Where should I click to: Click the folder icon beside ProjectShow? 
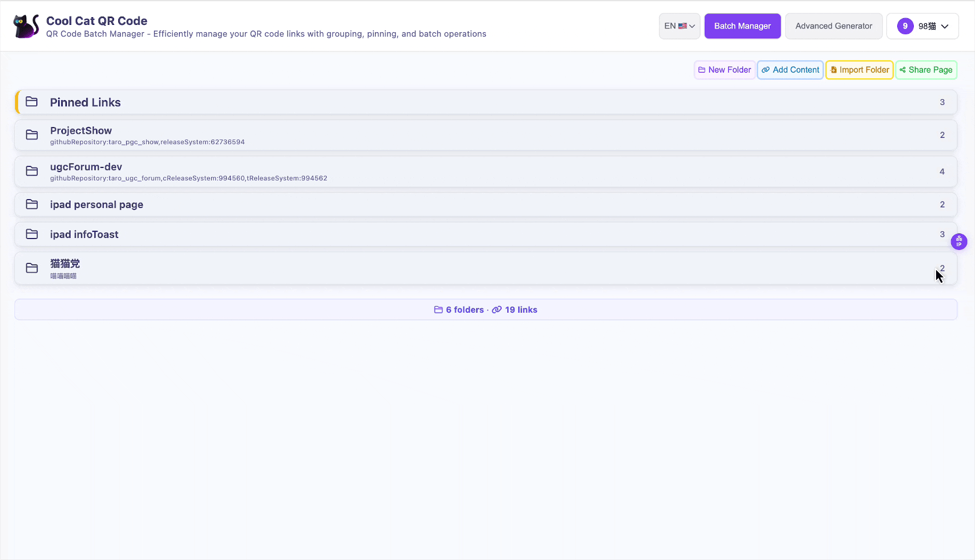point(32,135)
